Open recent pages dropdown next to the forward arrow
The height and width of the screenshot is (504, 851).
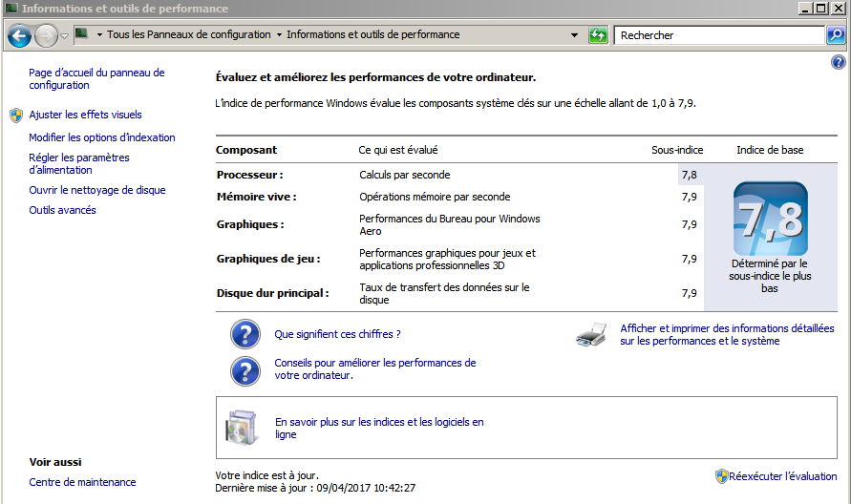(64, 36)
